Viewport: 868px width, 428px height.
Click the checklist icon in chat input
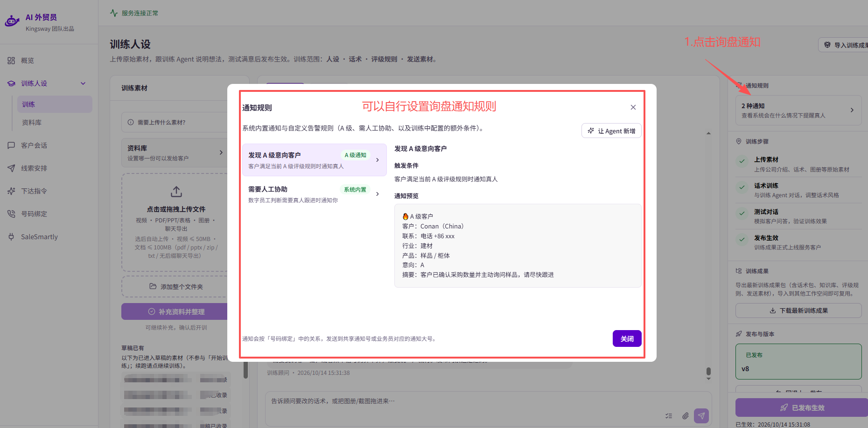[669, 416]
